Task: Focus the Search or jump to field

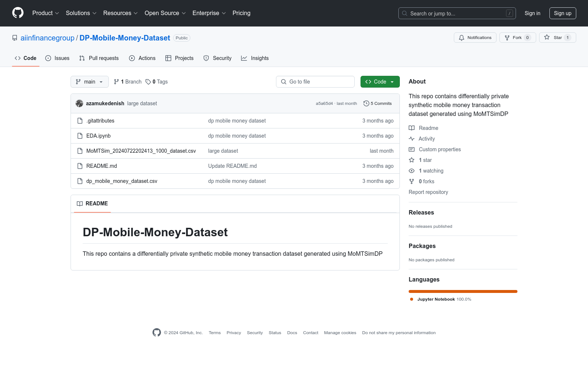Action: [457, 13]
